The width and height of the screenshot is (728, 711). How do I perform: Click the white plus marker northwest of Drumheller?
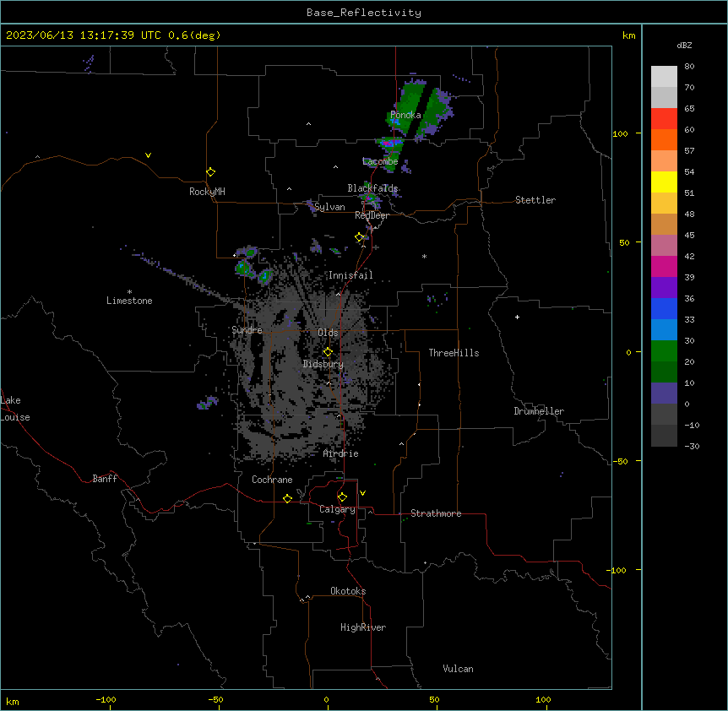click(x=517, y=317)
